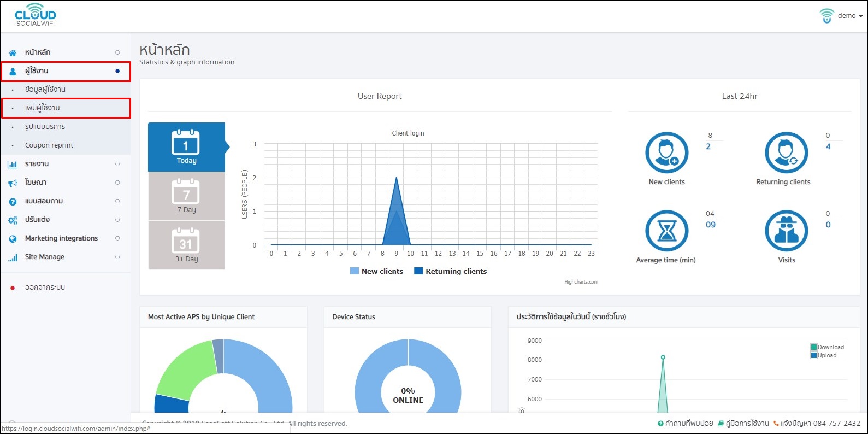This screenshot has height=434, width=868.
Task: Click the Average time value 09
Action: pos(710,225)
